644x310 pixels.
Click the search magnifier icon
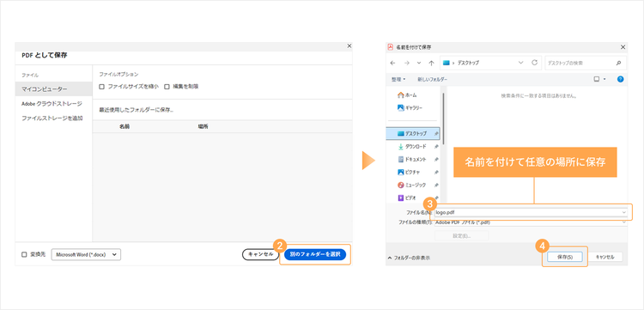(x=618, y=64)
